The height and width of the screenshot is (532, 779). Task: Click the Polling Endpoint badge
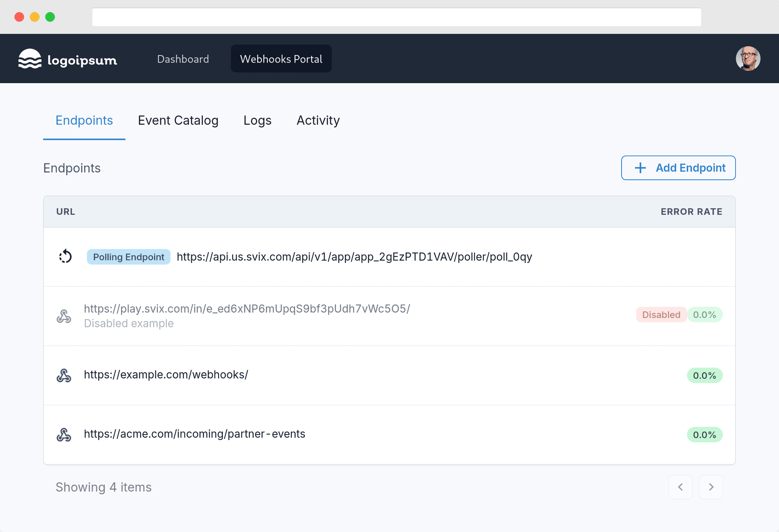pos(128,256)
